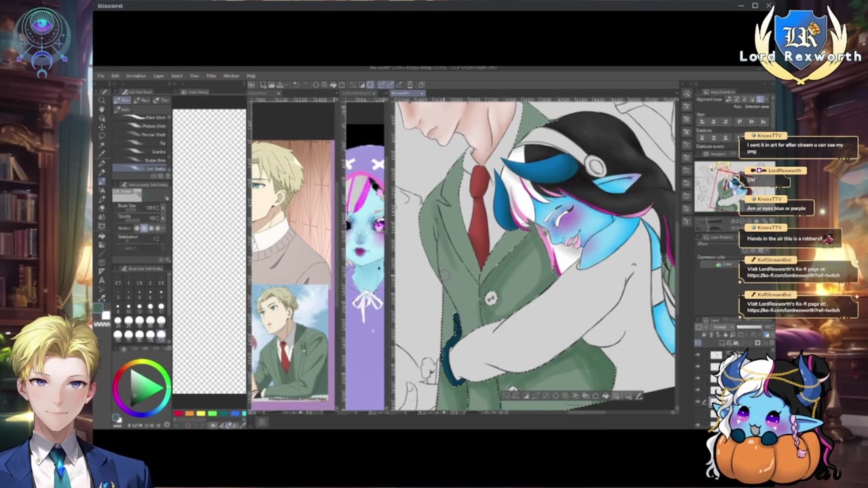The width and height of the screenshot is (868, 488).
Task: Select the Airbrush tool
Action: point(102,190)
